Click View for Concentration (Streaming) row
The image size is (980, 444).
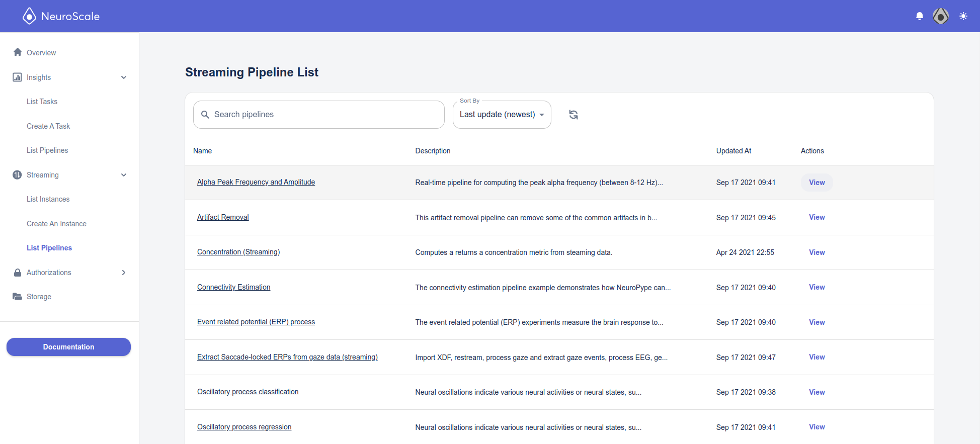816,252
